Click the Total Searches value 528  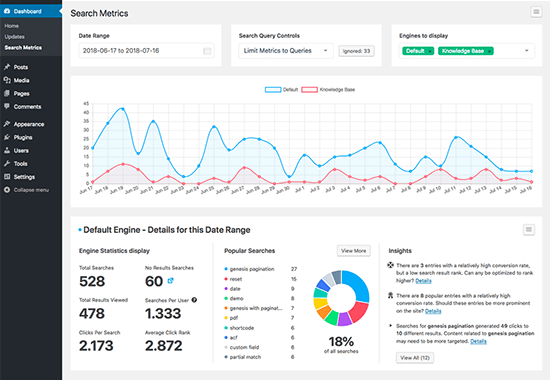click(92, 281)
